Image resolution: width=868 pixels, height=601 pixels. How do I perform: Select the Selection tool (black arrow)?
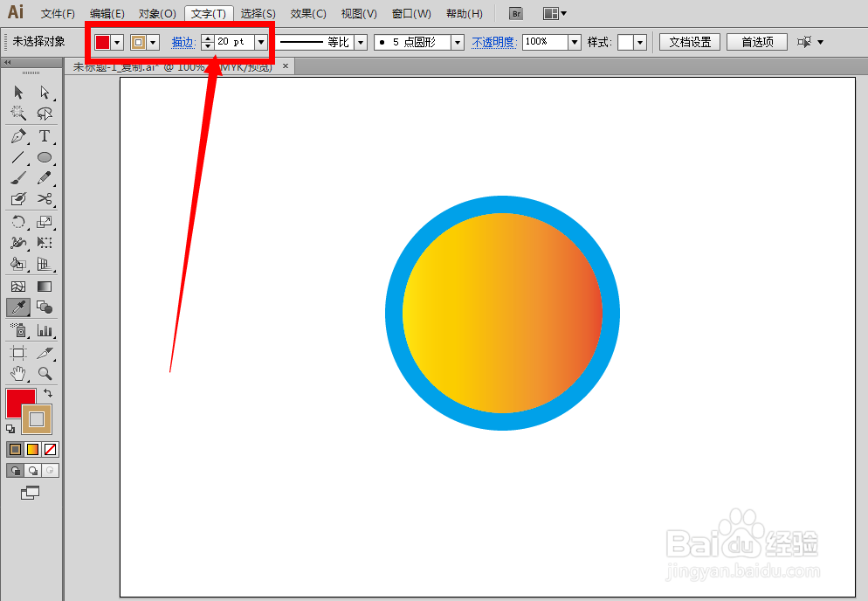[18, 92]
